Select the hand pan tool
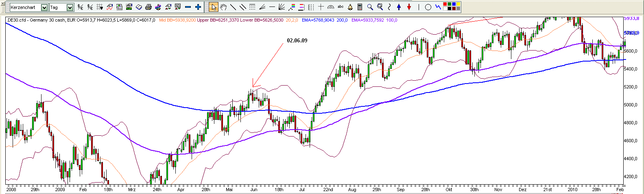 pos(223,7)
